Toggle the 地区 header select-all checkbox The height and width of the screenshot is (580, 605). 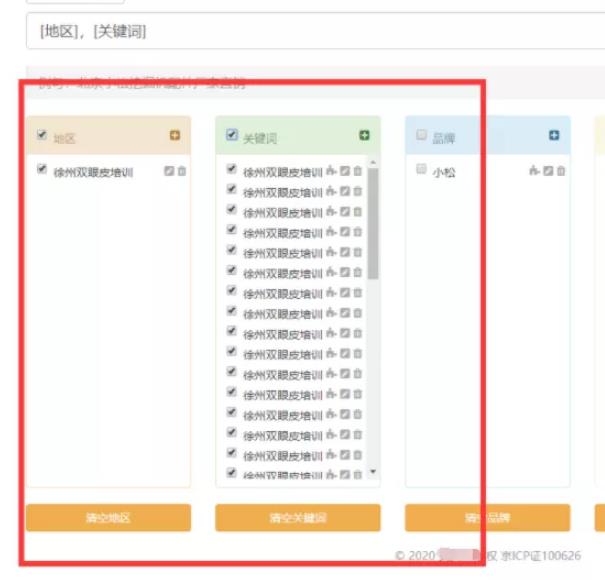[42, 135]
